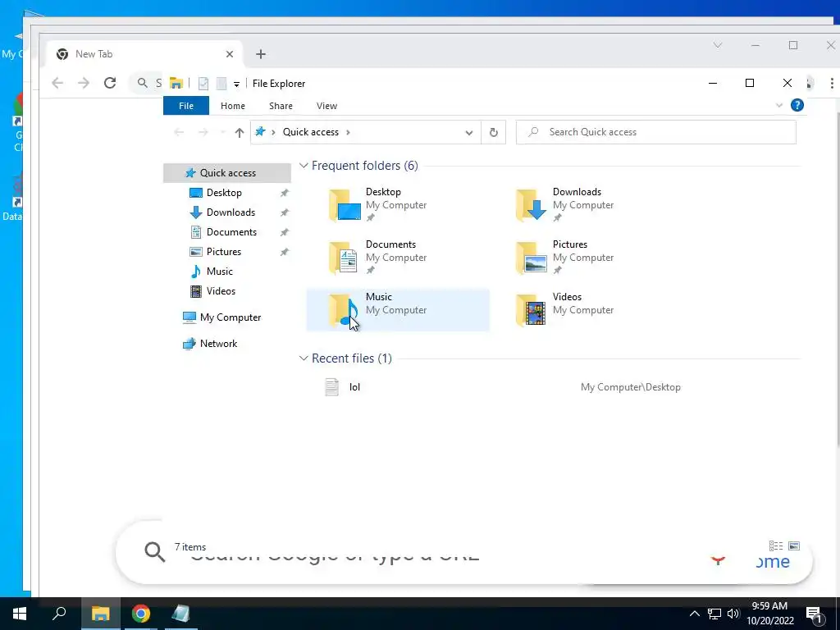Show hidden system tray icons
The width and height of the screenshot is (840, 630).
pos(694,614)
